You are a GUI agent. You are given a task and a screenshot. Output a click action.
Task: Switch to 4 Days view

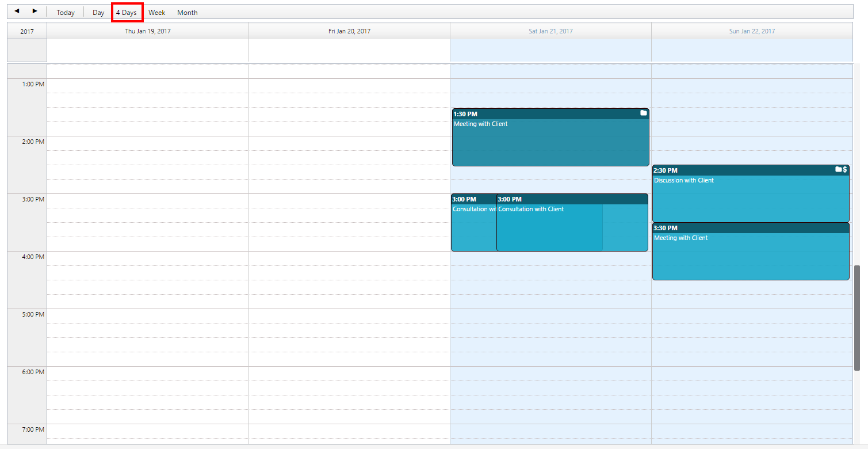click(127, 12)
